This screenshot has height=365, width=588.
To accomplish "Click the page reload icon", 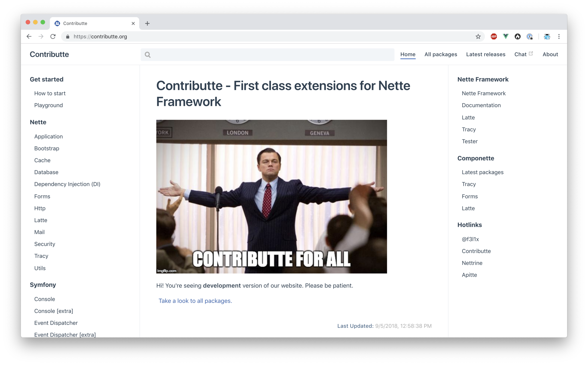I will (x=53, y=36).
